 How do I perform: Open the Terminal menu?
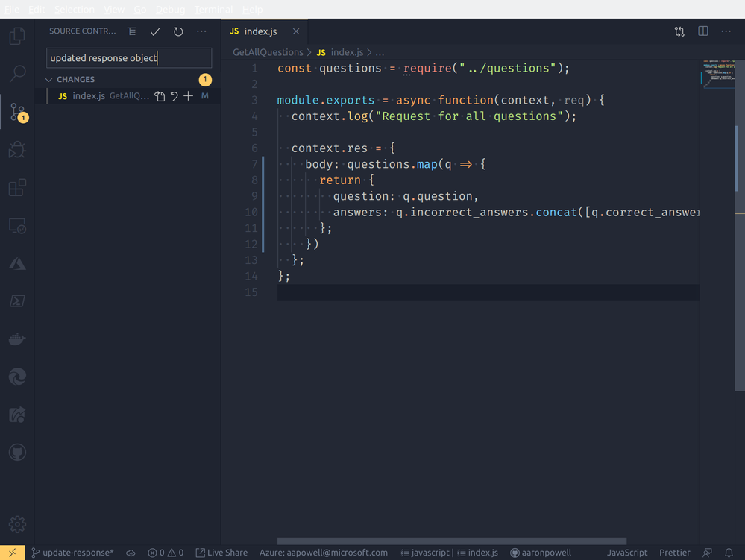pyautogui.click(x=213, y=9)
